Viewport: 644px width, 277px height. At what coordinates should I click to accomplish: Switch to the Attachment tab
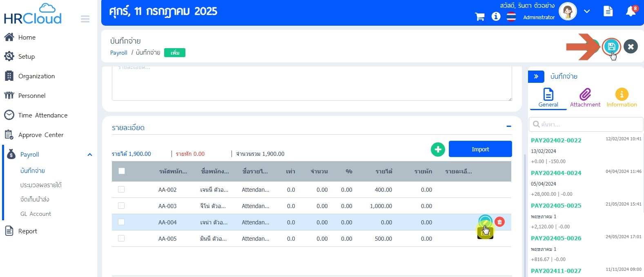[x=585, y=98]
